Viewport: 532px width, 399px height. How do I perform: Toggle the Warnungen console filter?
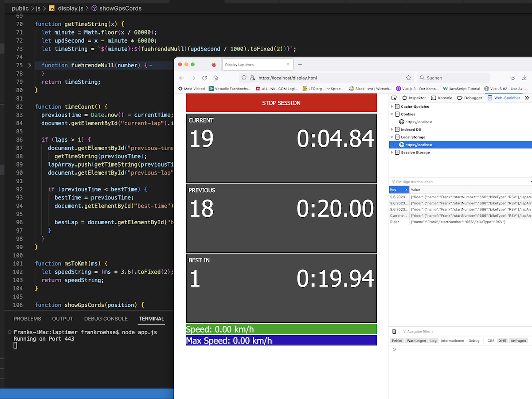416,341
